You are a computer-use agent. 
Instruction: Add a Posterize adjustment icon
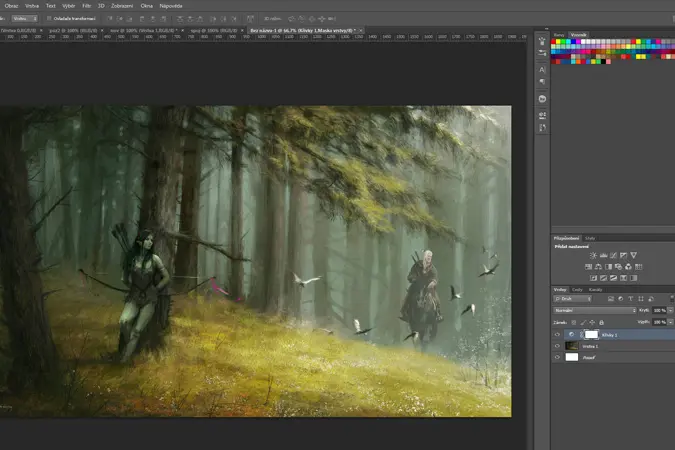tap(604, 278)
